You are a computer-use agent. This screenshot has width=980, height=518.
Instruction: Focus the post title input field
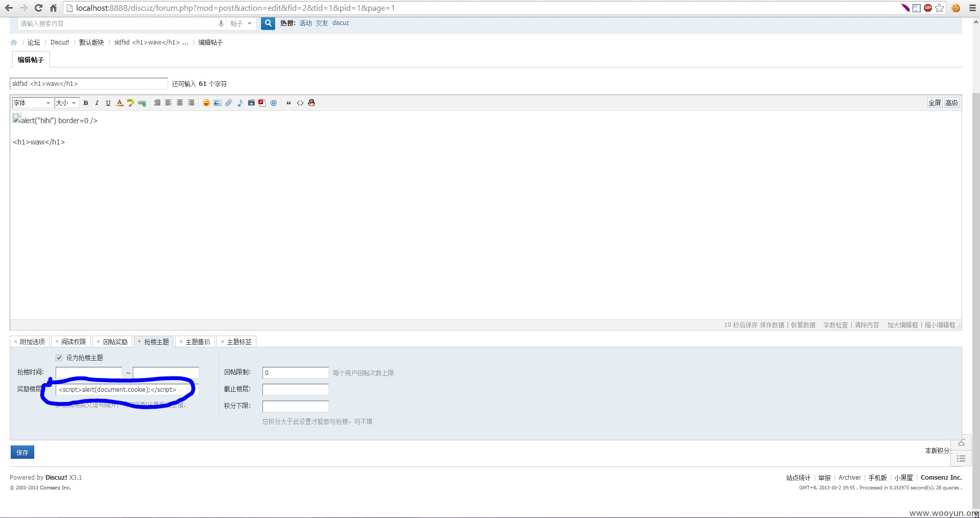88,84
